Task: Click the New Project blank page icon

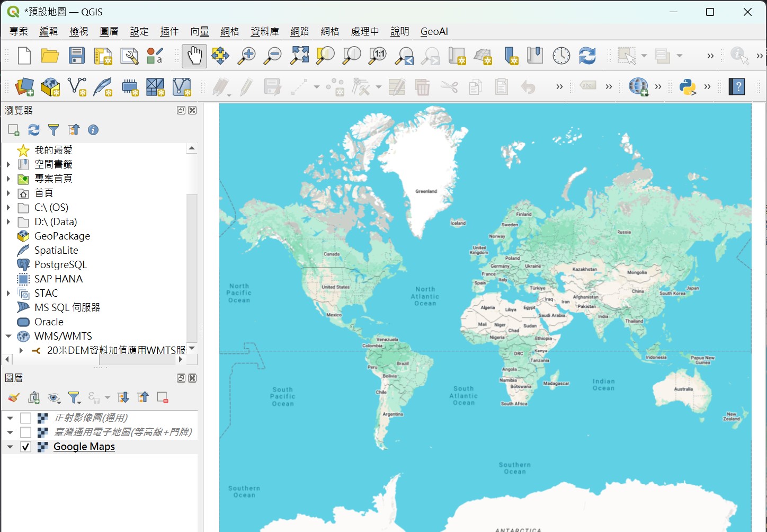Action: point(24,56)
